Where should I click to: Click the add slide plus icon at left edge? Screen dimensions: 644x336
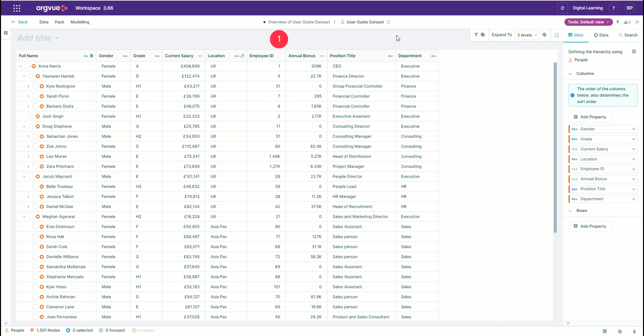pos(6,33)
